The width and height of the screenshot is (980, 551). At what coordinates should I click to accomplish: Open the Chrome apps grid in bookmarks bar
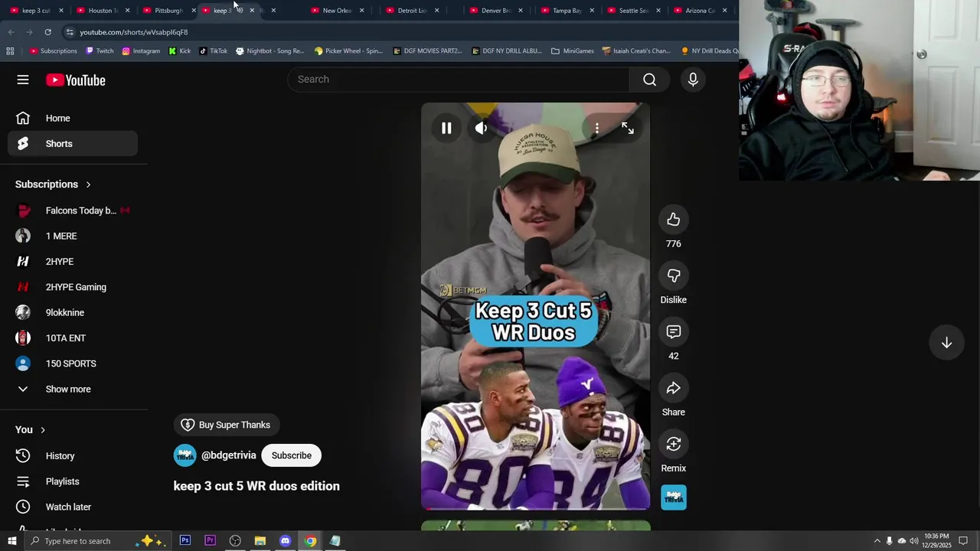pyautogui.click(x=10, y=51)
